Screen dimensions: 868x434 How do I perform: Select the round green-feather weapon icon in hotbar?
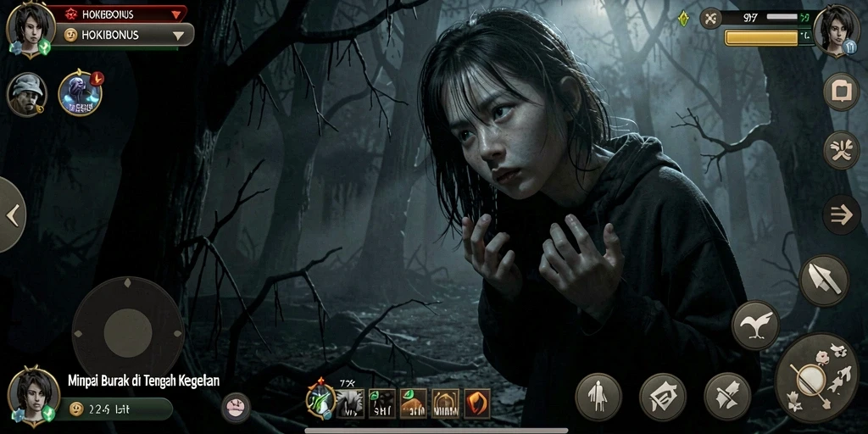tap(320, 400)
